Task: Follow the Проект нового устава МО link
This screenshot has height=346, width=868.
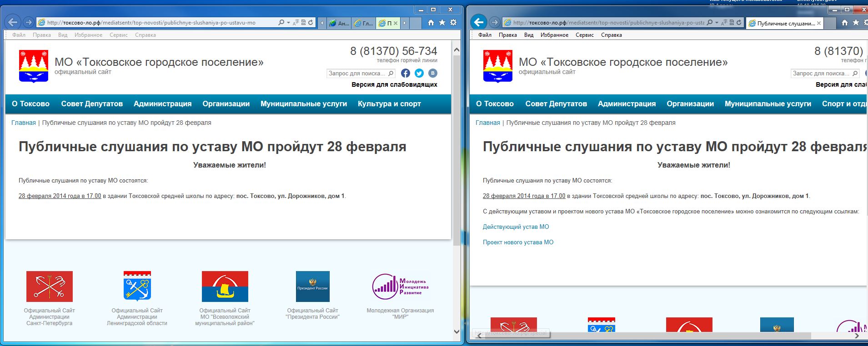Action: coord(518,242)
